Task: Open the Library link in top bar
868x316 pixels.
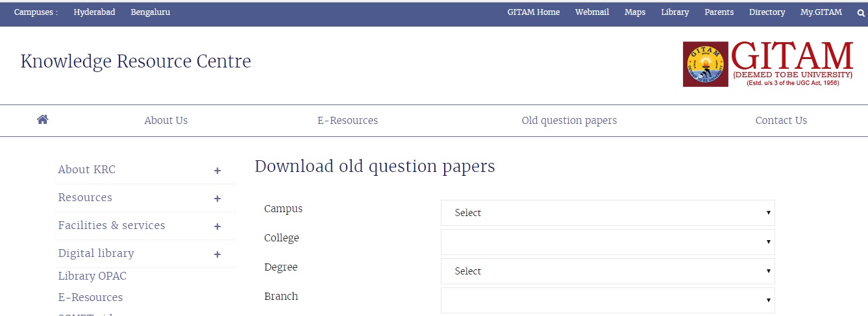Action: 675,12
